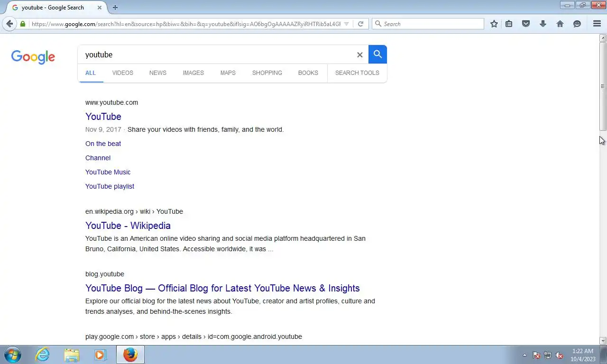Click the vertical scrollbar thumb
Viewport: 607px width, 364px height.
point(603,86)
